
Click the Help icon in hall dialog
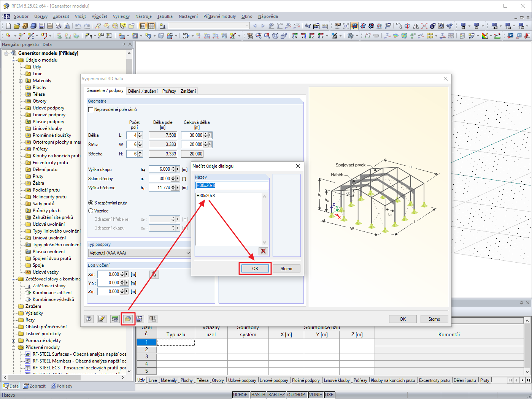point(89,319)
